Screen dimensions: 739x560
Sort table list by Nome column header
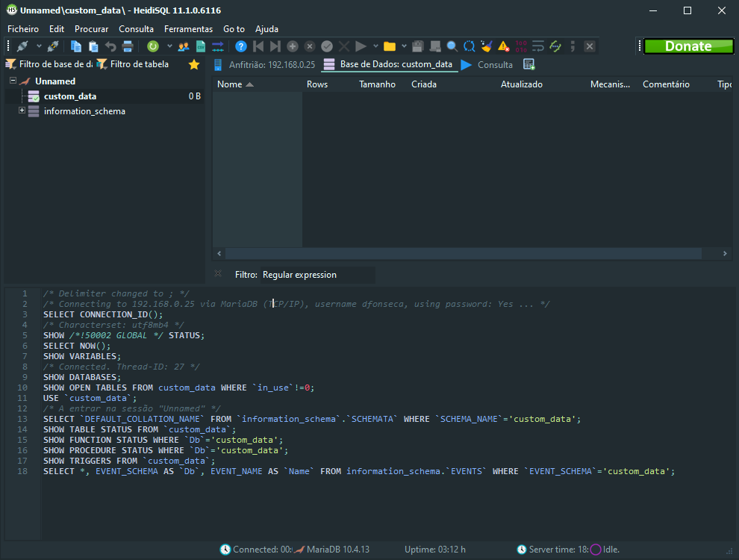[x=230, y=84]
